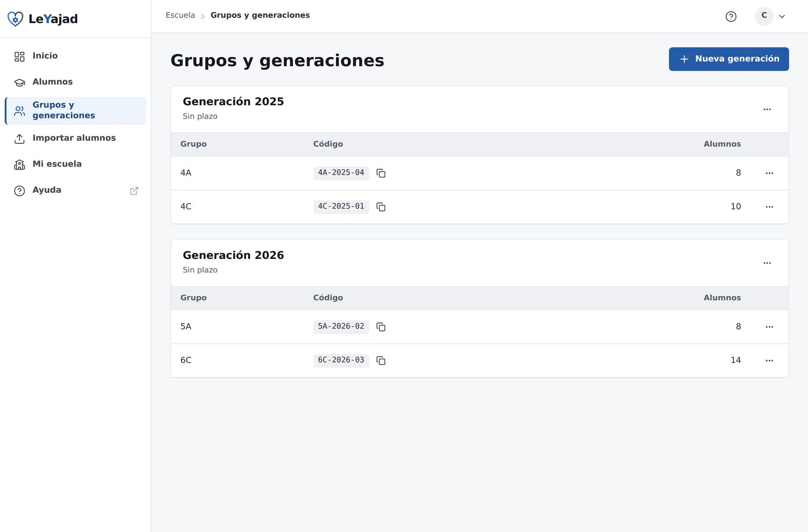
Task: Select the 5A group name
Action: tap(186, 327)
